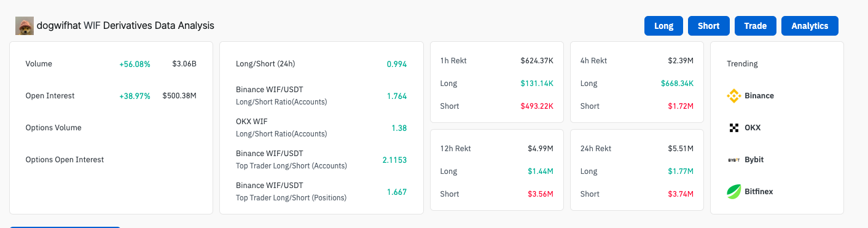868x228 pixels.
Task: Click the OKX logo icon in Trending
Action: (x=734, y=128)
